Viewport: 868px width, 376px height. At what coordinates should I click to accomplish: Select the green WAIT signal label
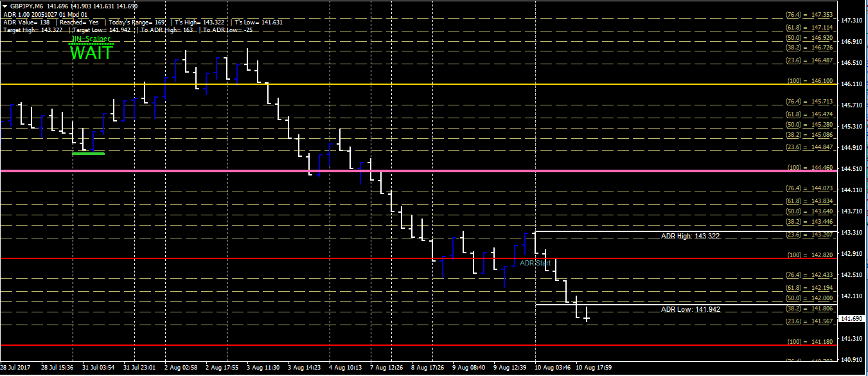[x=91, y=53]
